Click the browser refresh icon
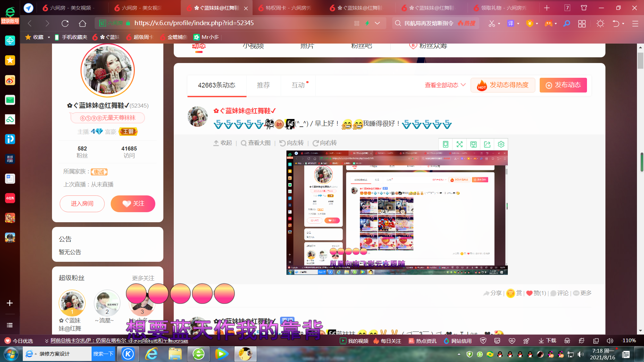The height and width of the screenshot is (362, 644). pyautogui.click(x=65, y=23)
